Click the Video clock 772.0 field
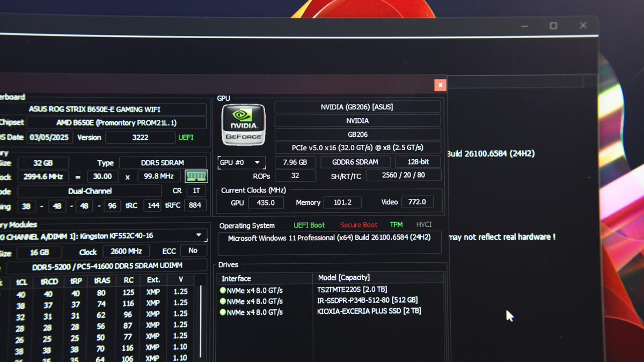This screenshot has width=644, height=362. [417, 202]
